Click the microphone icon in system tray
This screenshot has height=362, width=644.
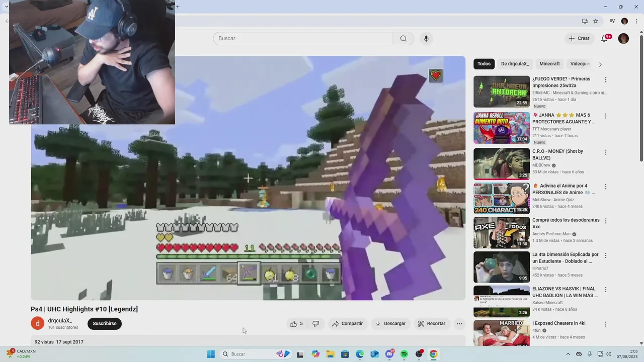tap(590, 354)
